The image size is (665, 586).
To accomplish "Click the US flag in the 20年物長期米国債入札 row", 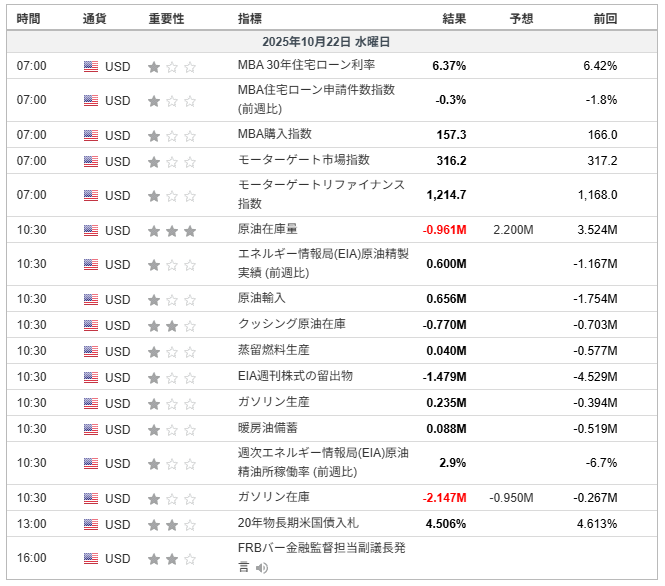I will [x=91, y=524].
